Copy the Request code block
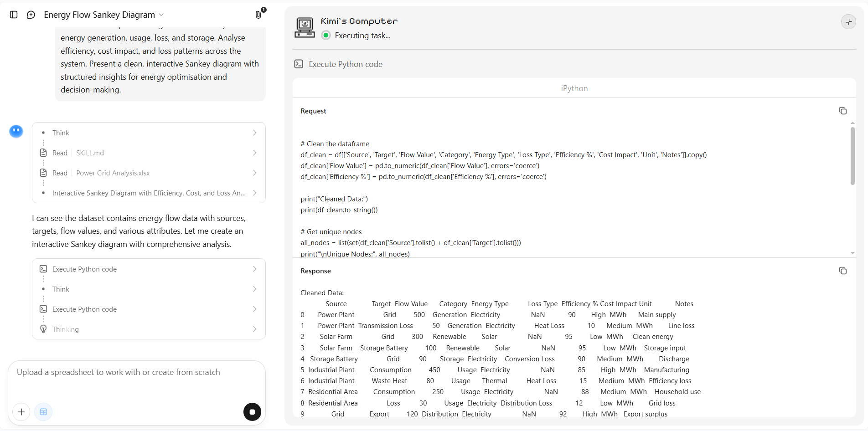 click(842, 111)
